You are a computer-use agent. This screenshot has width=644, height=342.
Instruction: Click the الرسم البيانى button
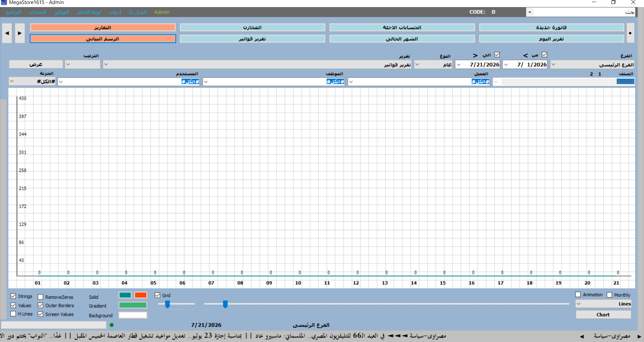coord(103,39)
